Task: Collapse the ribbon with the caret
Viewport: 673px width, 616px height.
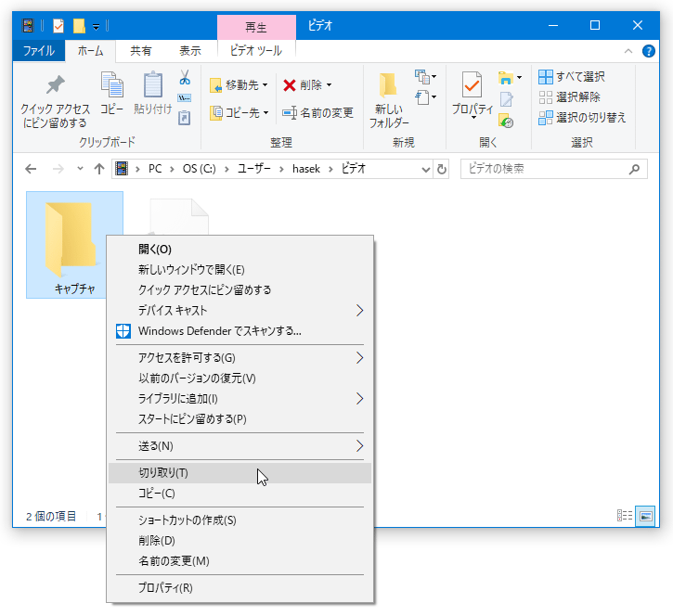Action: (628, 51)
